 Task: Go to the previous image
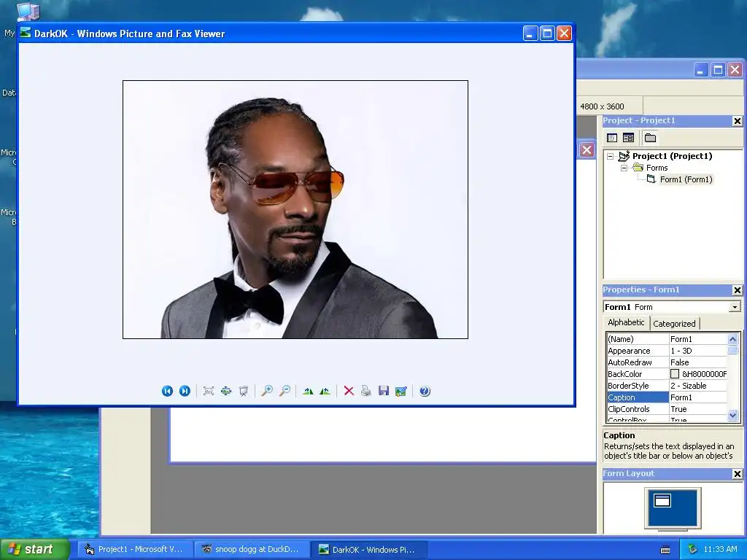coord(167,391)
